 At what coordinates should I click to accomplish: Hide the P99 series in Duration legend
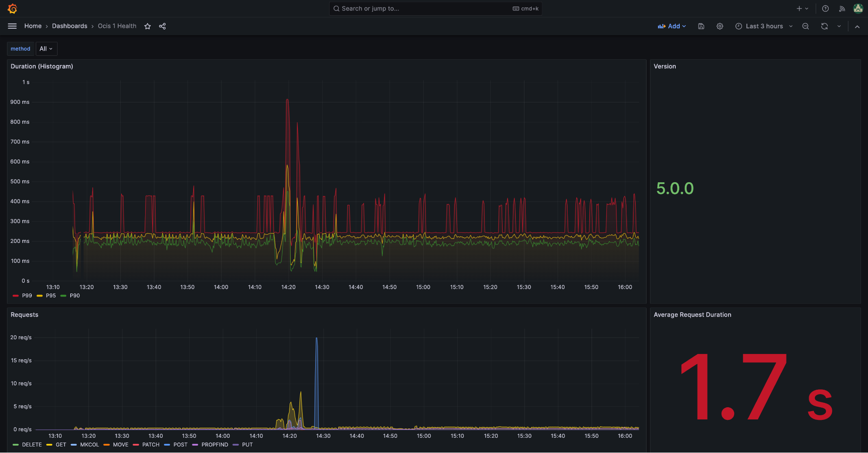coord(27,296)
